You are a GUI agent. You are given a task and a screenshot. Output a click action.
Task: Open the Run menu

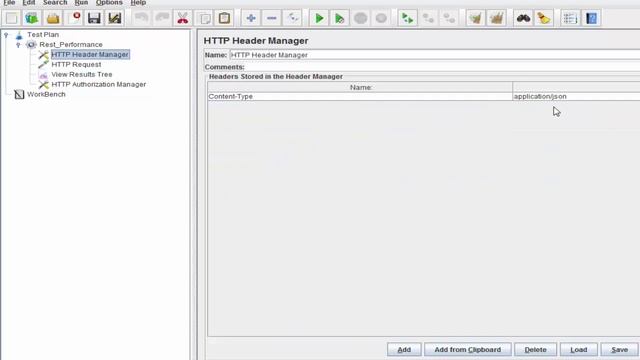81,3
